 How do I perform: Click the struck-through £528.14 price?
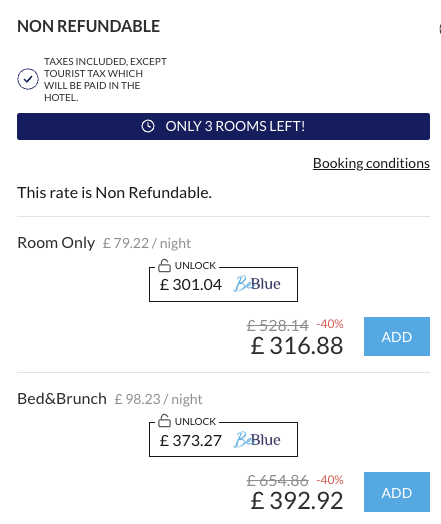click(x=278, y=325)
